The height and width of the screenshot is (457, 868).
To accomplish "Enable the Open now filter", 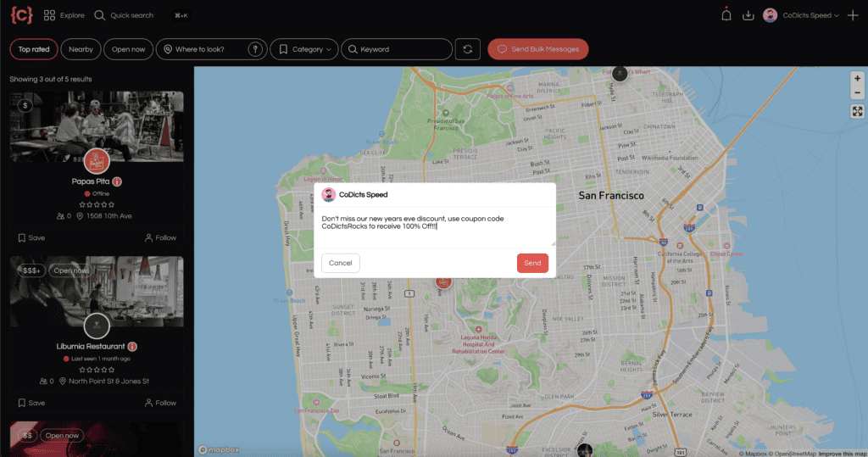I will click(128, 49).
